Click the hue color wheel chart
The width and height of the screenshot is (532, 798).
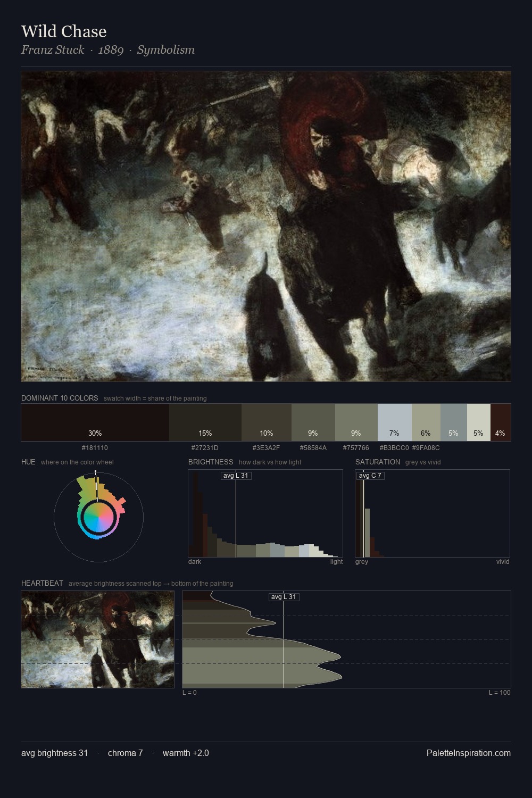(x=98, y=517)
